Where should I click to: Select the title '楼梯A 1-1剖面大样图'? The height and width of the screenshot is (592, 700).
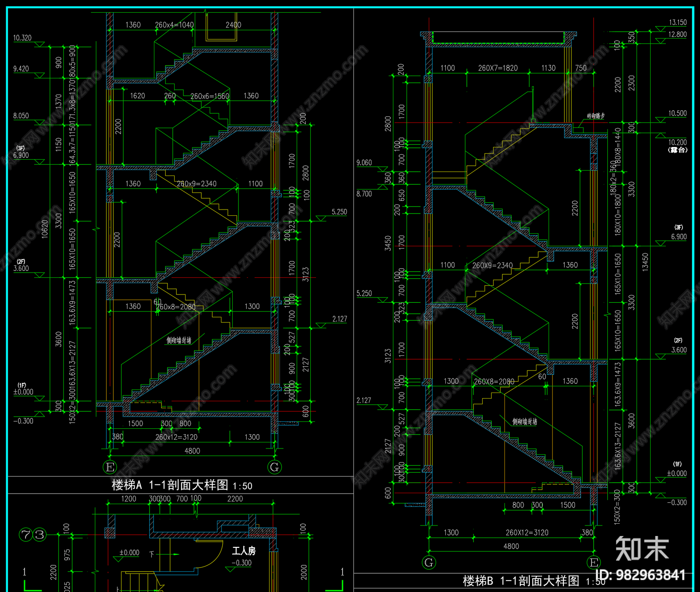pos(170,485)
